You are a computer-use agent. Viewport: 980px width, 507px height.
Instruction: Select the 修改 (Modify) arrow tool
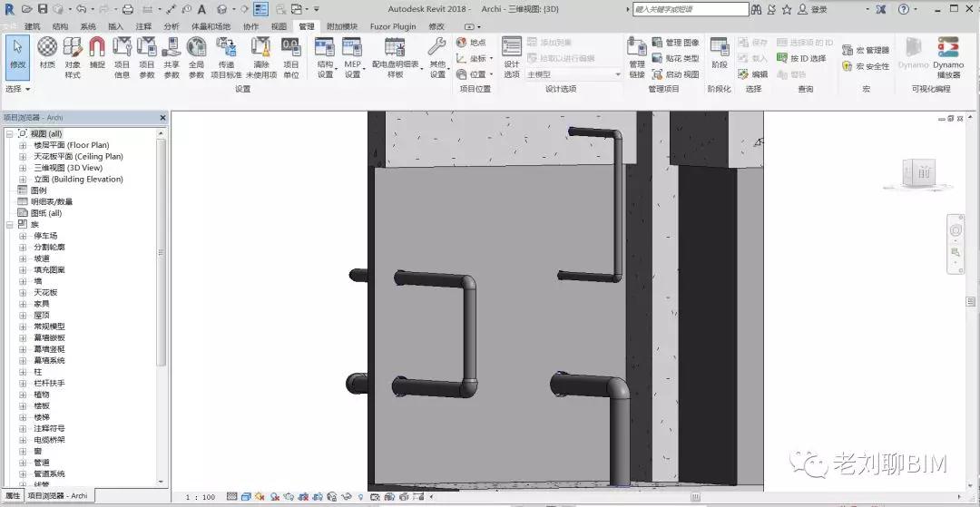[17, 56]
